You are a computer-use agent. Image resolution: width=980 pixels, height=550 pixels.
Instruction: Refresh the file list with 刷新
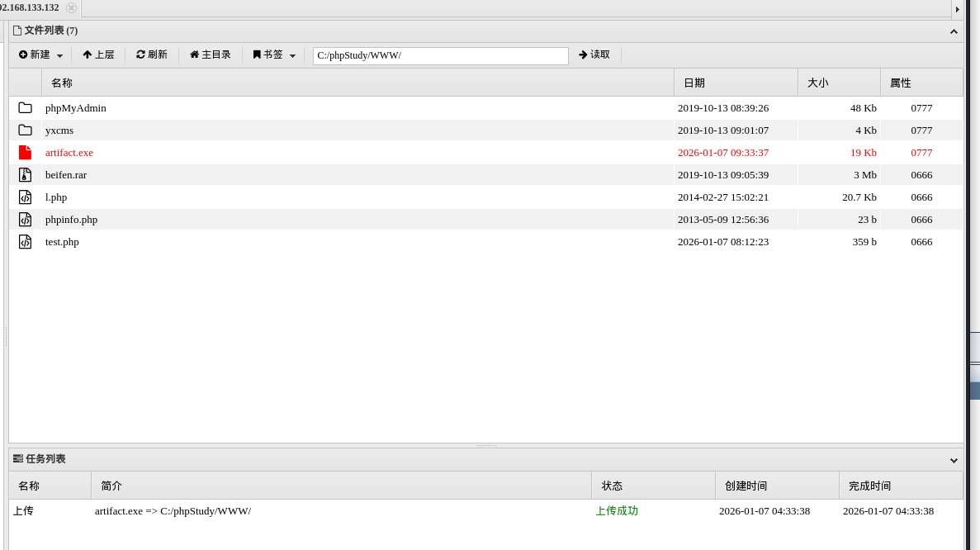(x=152, y=55)
